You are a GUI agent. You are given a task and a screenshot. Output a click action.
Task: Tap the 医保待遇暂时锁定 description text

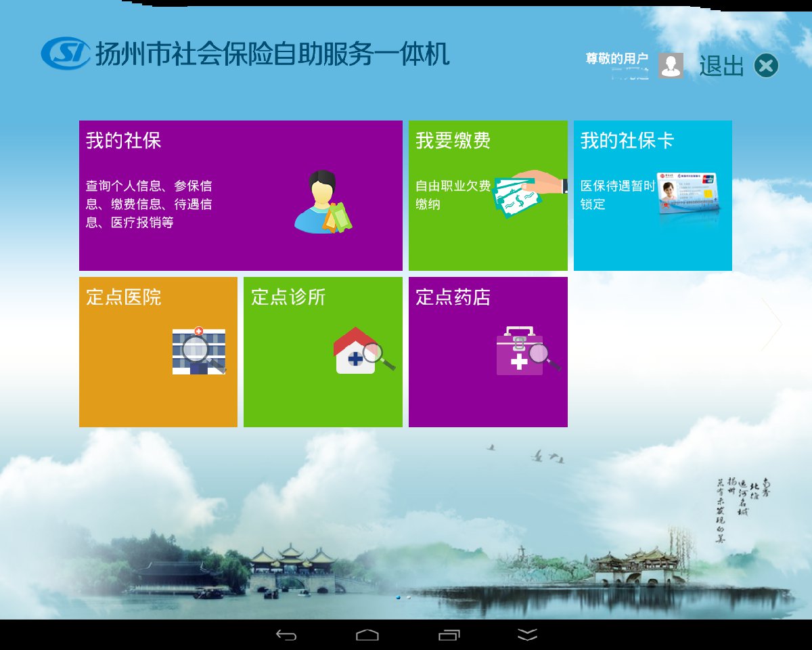coord(617,195)
